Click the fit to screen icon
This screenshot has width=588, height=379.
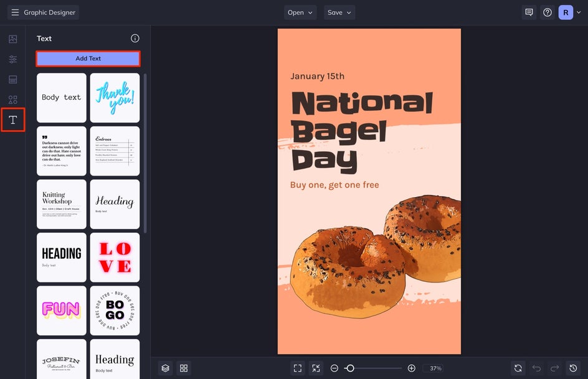pos(297,368)
